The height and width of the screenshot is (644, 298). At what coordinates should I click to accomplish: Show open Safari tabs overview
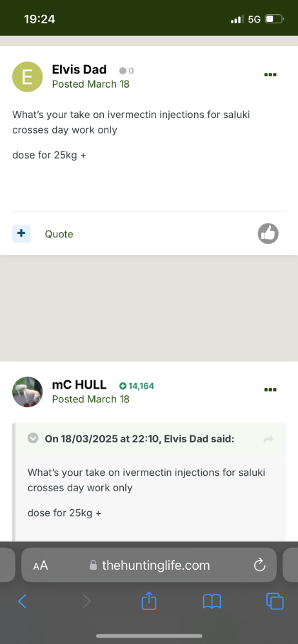[x=275, y=601]
